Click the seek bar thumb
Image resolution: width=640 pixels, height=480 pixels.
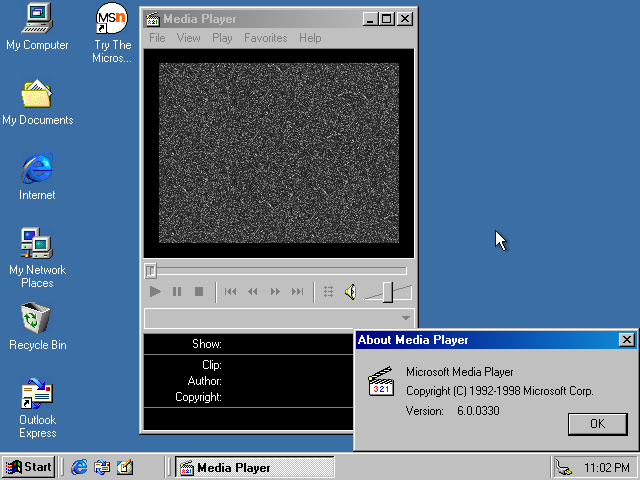tap(151, 270)
